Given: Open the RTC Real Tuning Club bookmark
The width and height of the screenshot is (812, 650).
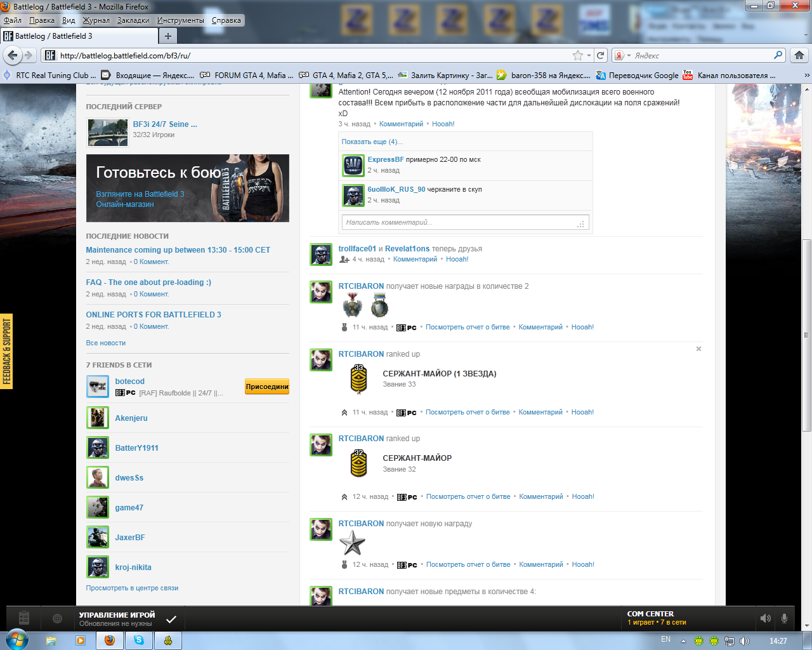Looking at the screenshot, I should click(x=49, y=75).
